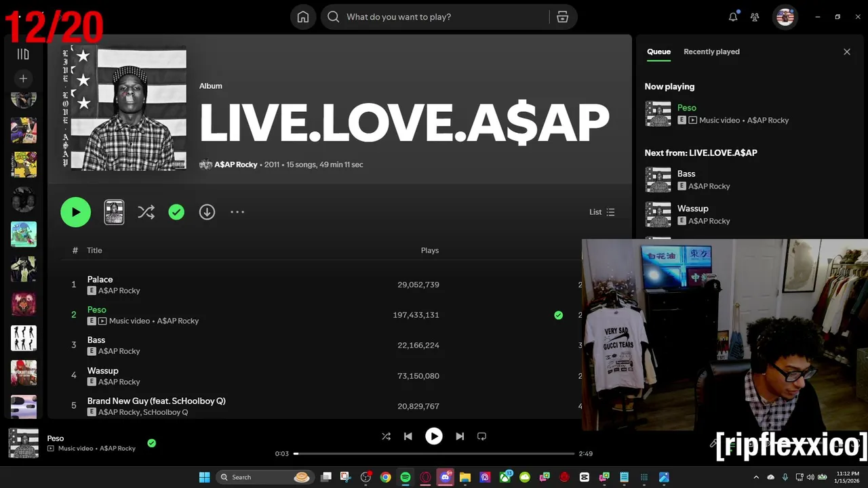The image size is (868, 488).
Task: Switch to the Recently played tab
Action: pyautogui.click(x=711, y=52)
